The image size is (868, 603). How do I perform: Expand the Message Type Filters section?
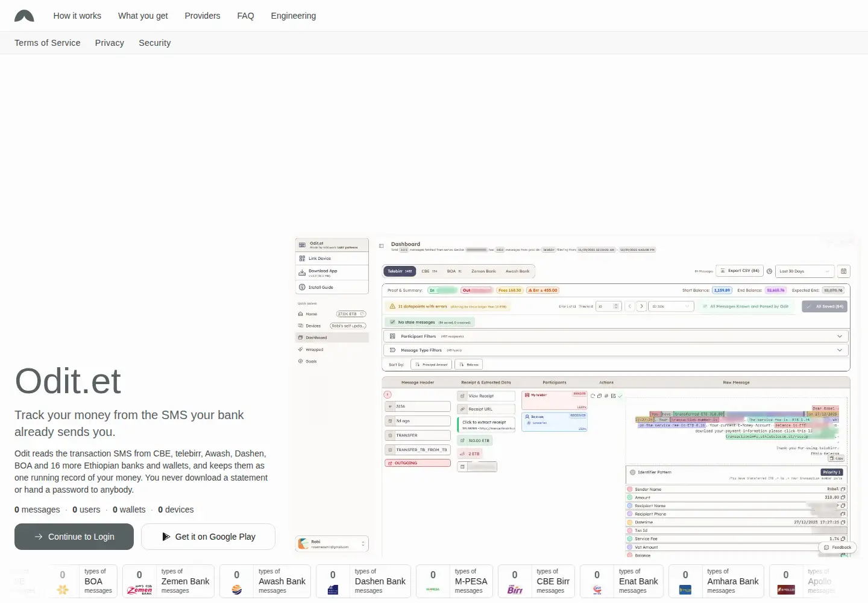(x=616, y=350)
